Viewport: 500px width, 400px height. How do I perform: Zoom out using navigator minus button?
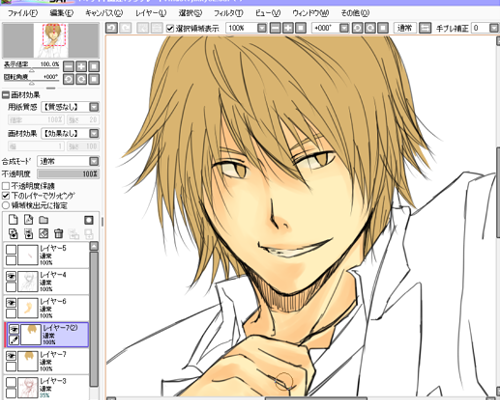pyautogui.click(x=69, y=66)
